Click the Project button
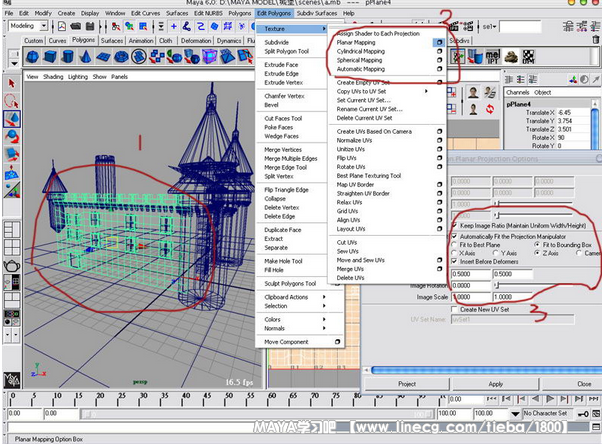 pos(407,384)
